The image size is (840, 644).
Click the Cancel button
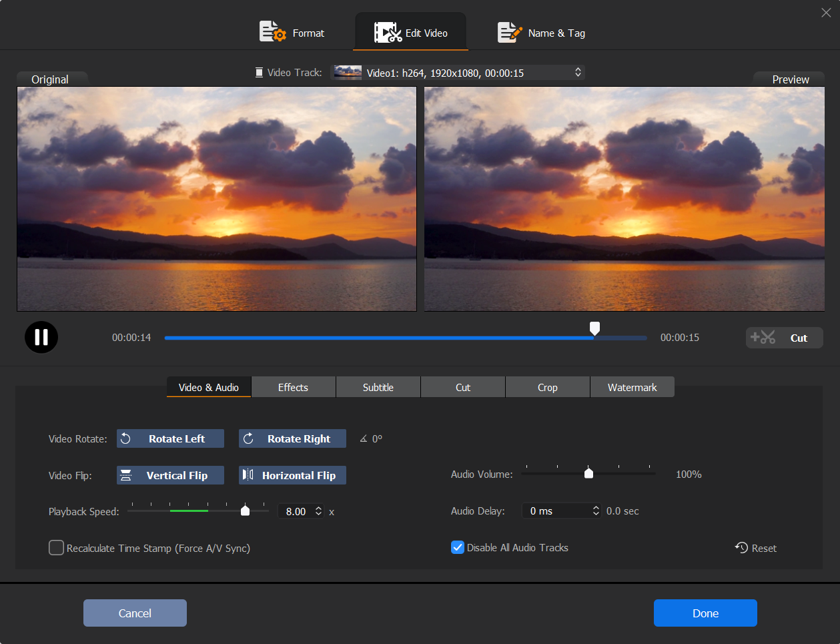point(135,613)
